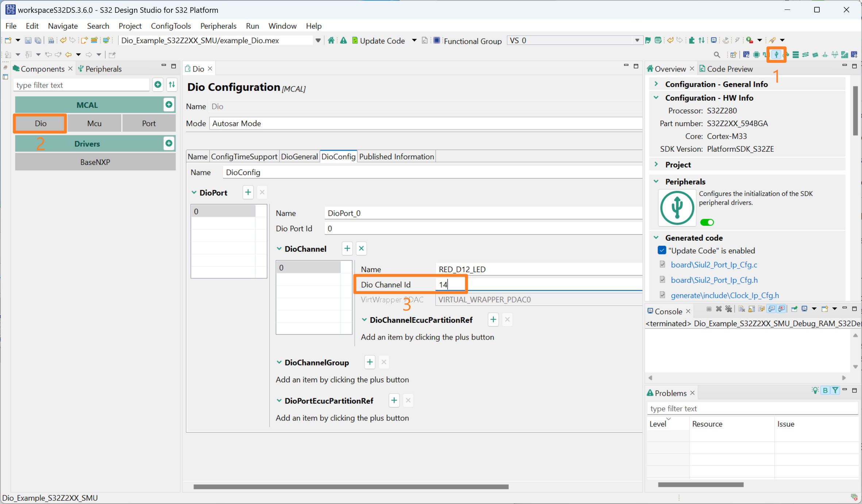Collapse the DioChannelEcucPartitionRef section
Viewport: 862px width, 504px height.
coord(364,320)
